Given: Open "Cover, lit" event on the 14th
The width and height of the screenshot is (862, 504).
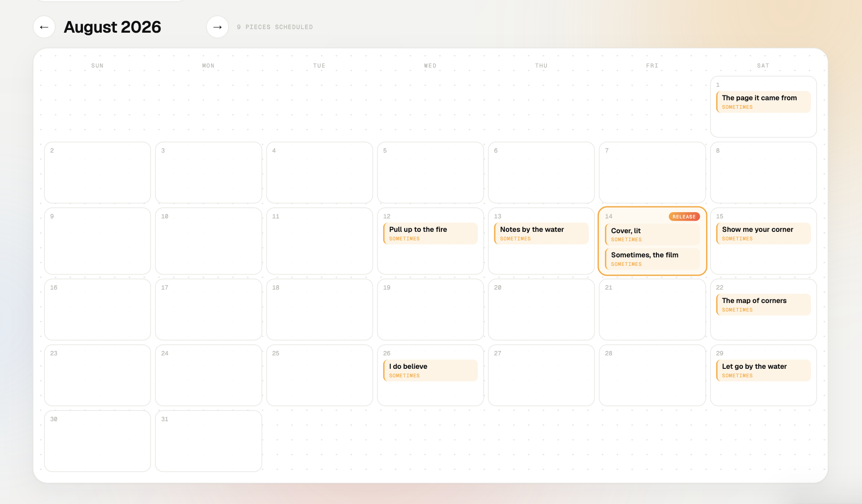Looking at the screenshot, I should [652, 235].
